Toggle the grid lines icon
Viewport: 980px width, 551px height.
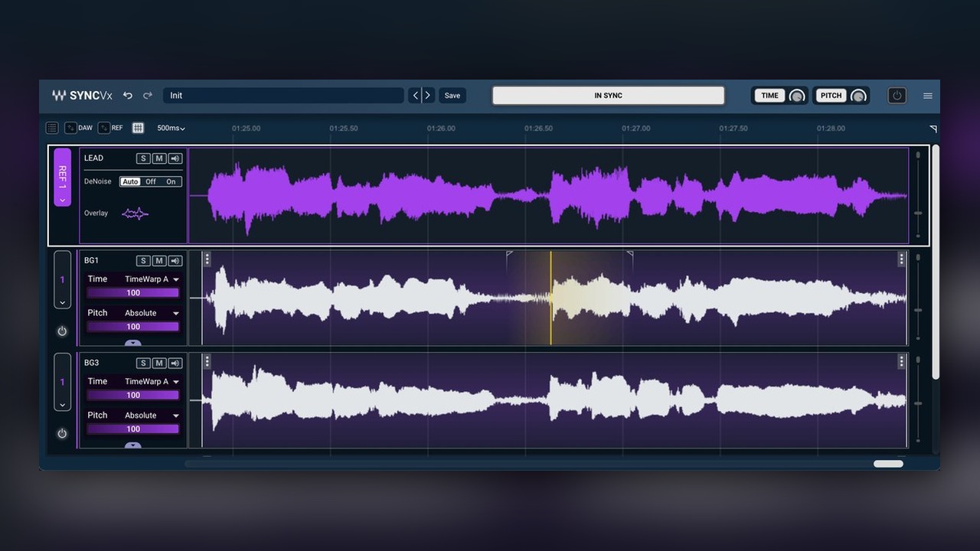[x=138, y=128]
